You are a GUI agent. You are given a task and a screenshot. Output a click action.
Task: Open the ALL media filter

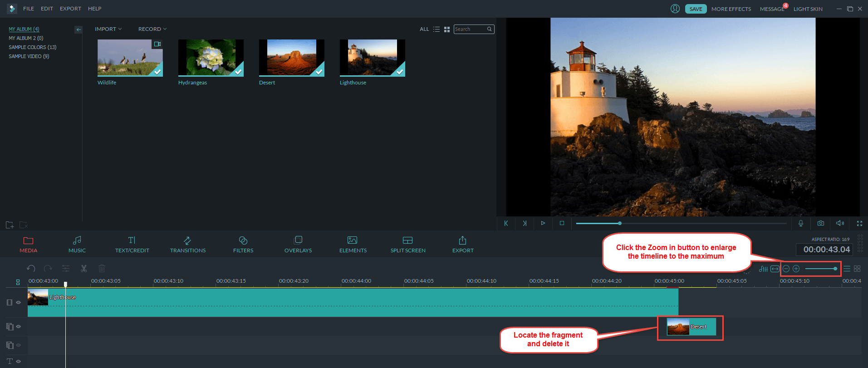tap(424, 29)
